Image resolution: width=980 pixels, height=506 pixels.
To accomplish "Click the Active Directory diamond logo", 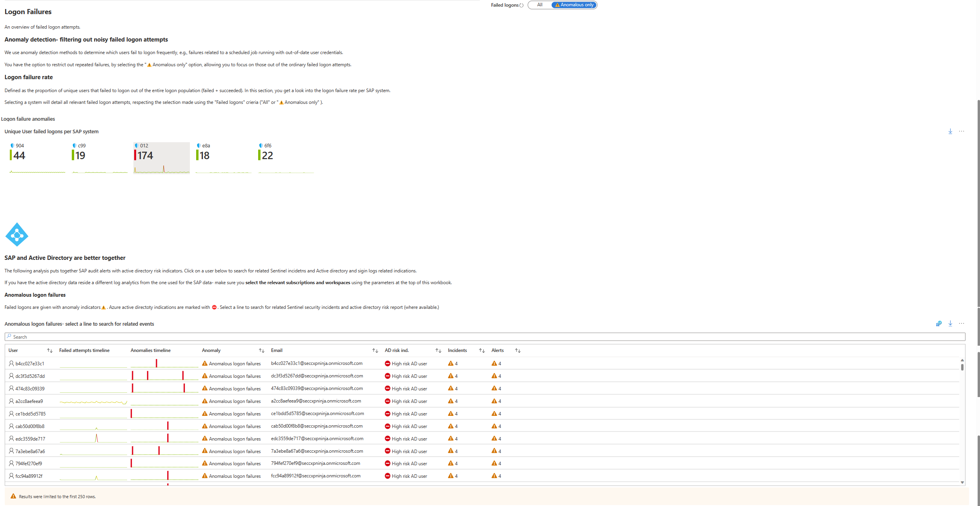I will pyautogui.click(x=16, y=235).
